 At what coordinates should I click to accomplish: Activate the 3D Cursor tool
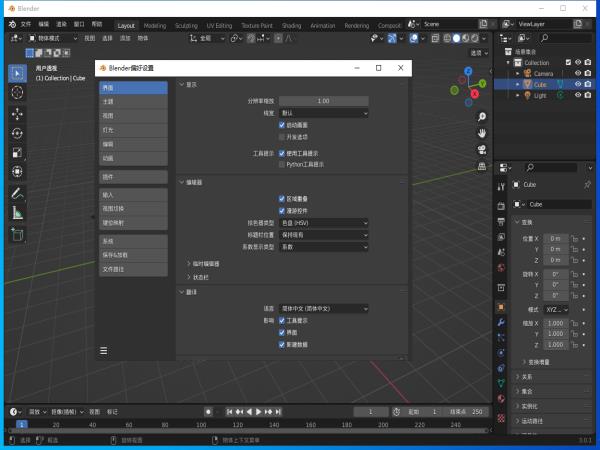[17, 92]
